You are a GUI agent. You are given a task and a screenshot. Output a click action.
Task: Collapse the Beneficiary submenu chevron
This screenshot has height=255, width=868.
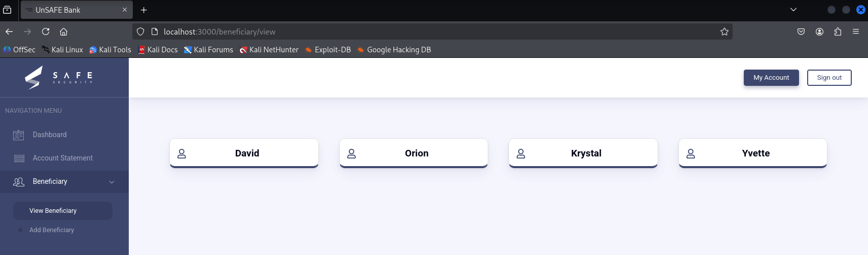click(x=112, y=182)
